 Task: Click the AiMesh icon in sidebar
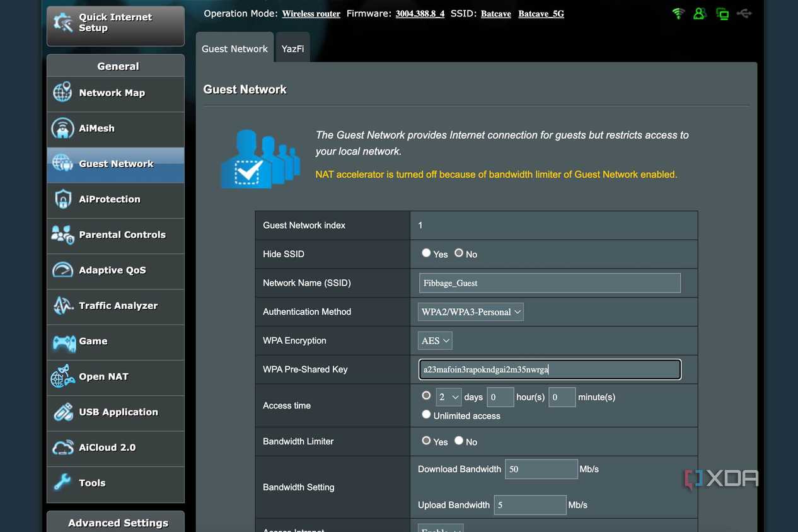point(62,128)
